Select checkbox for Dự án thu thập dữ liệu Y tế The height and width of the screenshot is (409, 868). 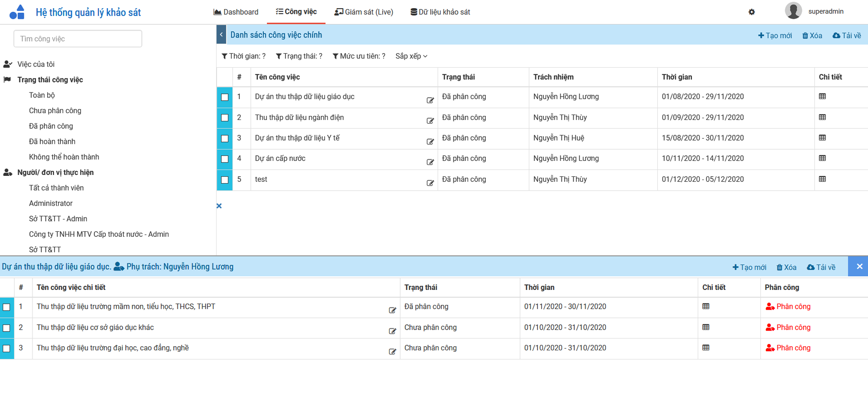pyautogui.click(x=225, y=138)
